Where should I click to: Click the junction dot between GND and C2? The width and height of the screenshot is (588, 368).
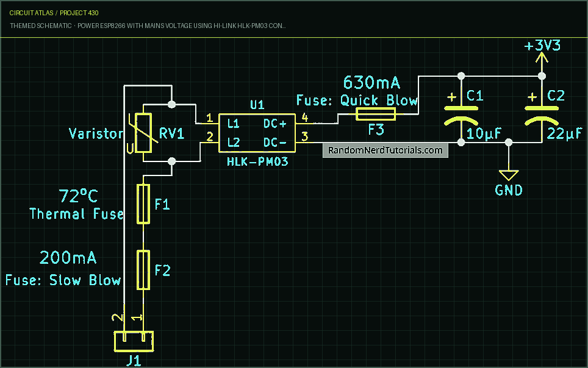pyautogui.click(x=509, y=143)
